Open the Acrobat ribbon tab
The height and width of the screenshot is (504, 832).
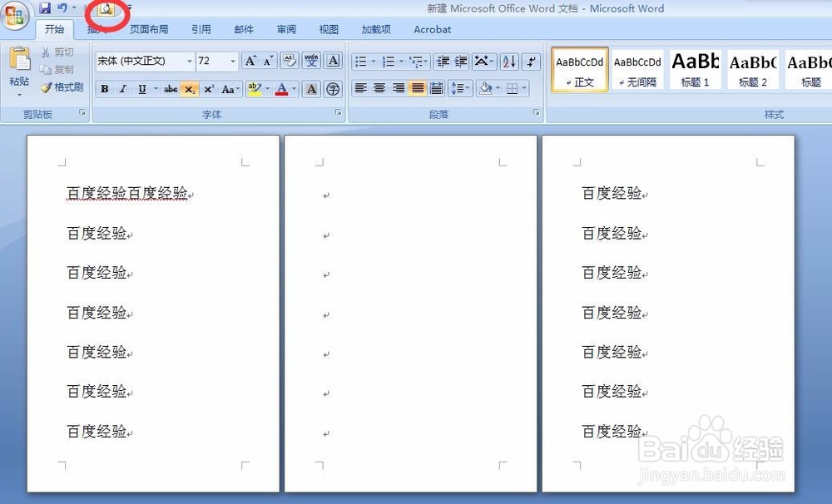[x=432, y=29]
